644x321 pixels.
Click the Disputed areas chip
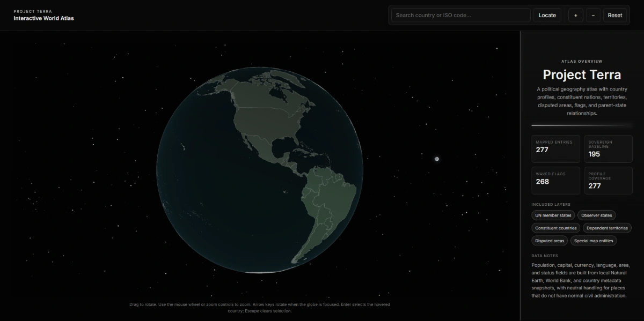[550, 241]
